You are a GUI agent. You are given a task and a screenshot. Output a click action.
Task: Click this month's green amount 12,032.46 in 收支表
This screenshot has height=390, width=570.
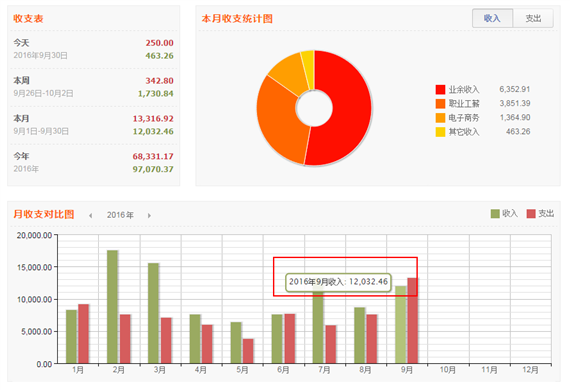coord(153,131)
